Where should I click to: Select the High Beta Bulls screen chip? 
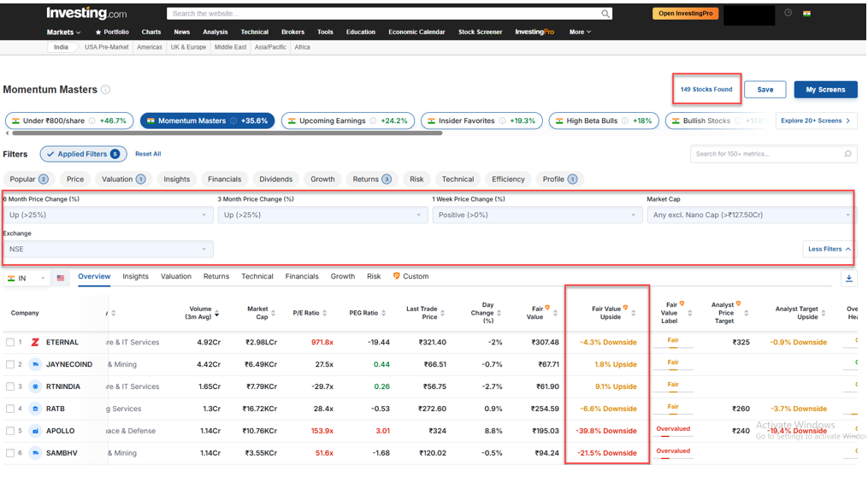604,121
